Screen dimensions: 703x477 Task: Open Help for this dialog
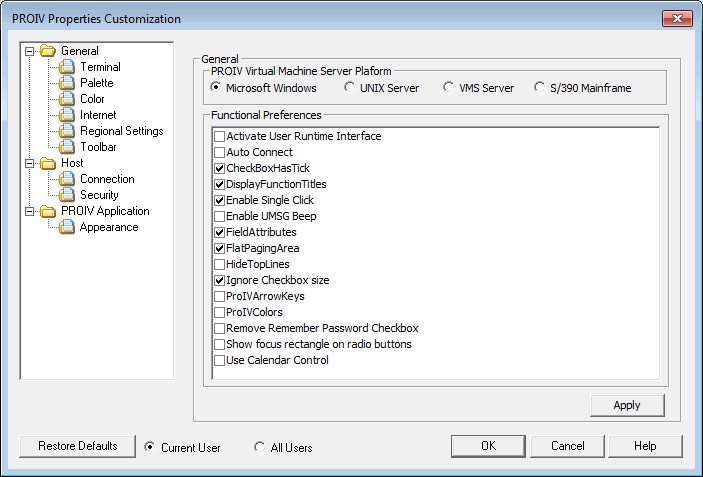645,446
